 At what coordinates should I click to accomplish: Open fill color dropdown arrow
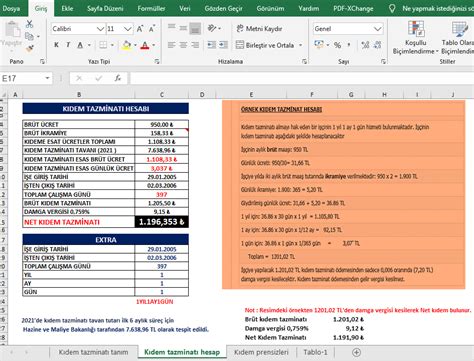[x=135, y=45]
